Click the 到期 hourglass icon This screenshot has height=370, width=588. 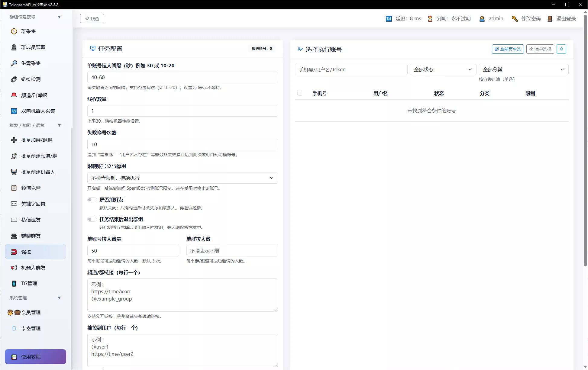click(x=430, y=19)
